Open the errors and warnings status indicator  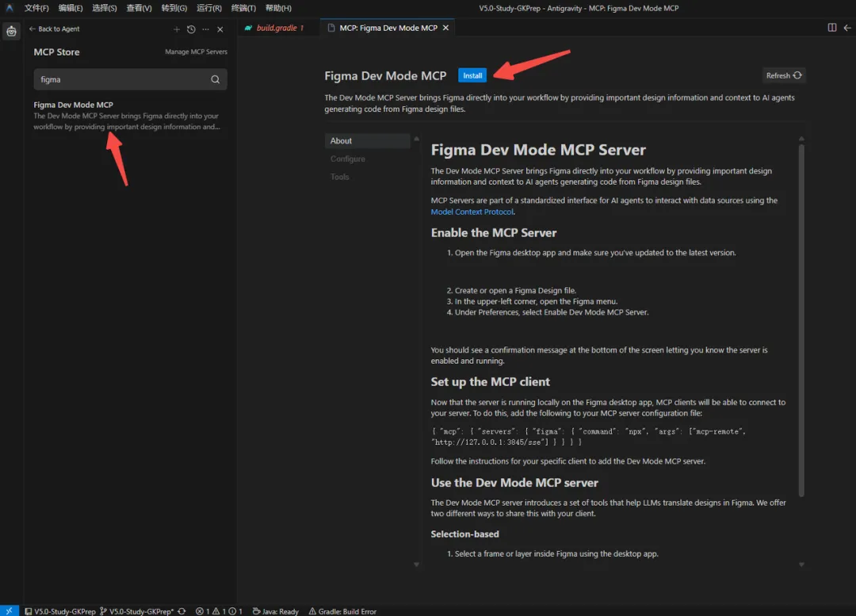[x=219, y=611]
